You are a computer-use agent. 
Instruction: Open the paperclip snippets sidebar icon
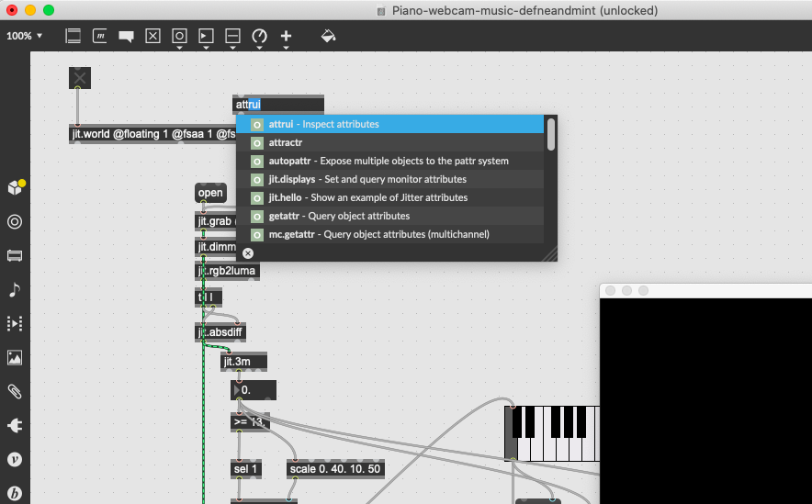(15, 391)
